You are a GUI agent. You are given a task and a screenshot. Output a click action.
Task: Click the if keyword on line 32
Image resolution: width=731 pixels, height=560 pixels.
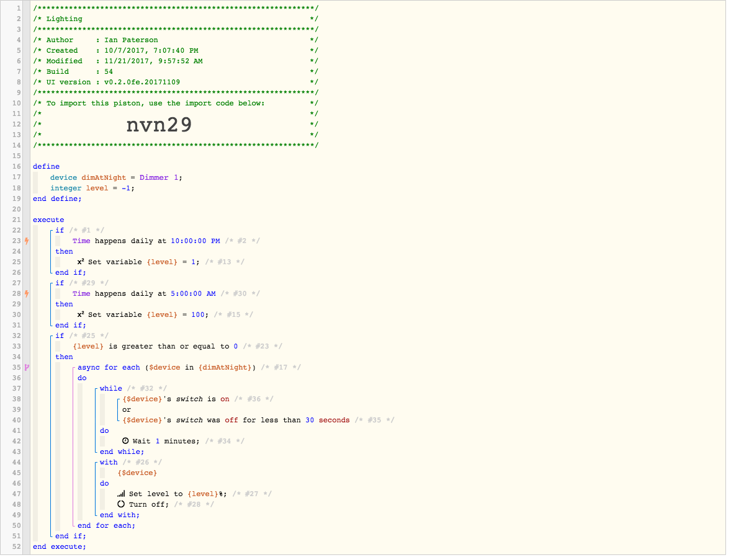click(x=60, y=337)
